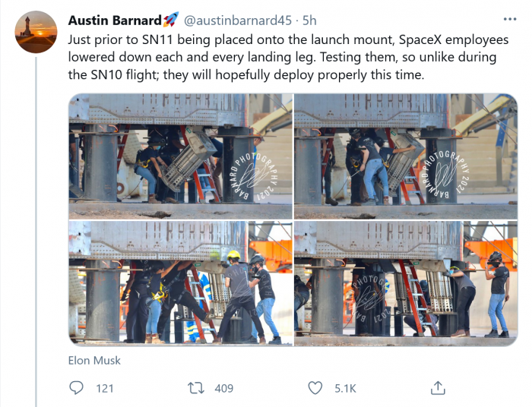Open the 5h tweet timestamp
532x407 pixels.
(309, 21)
